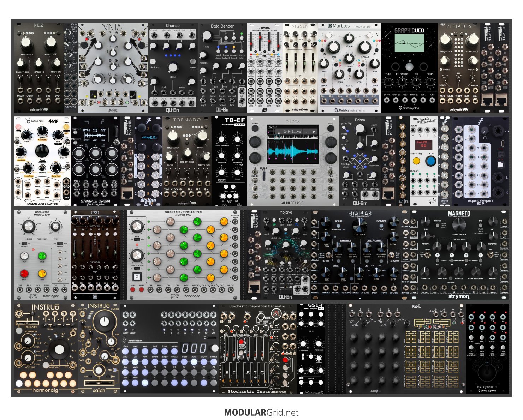Click the red RESET button on Module 1027
The height and width of the screenshot is (420, 523).
[x=142, y=290]
